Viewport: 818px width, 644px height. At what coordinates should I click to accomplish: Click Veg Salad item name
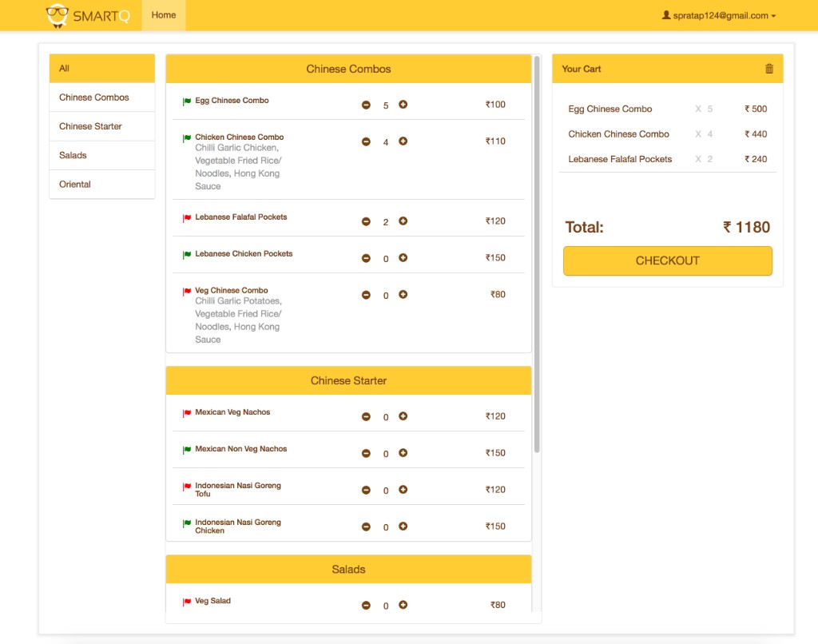click(x=212, y=601)
